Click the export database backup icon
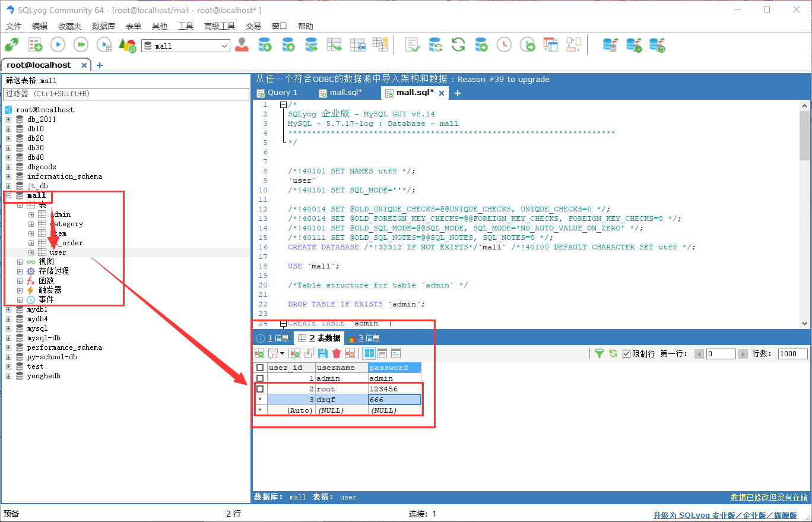Viewport: 812px width, 522px height. [288, 45]
